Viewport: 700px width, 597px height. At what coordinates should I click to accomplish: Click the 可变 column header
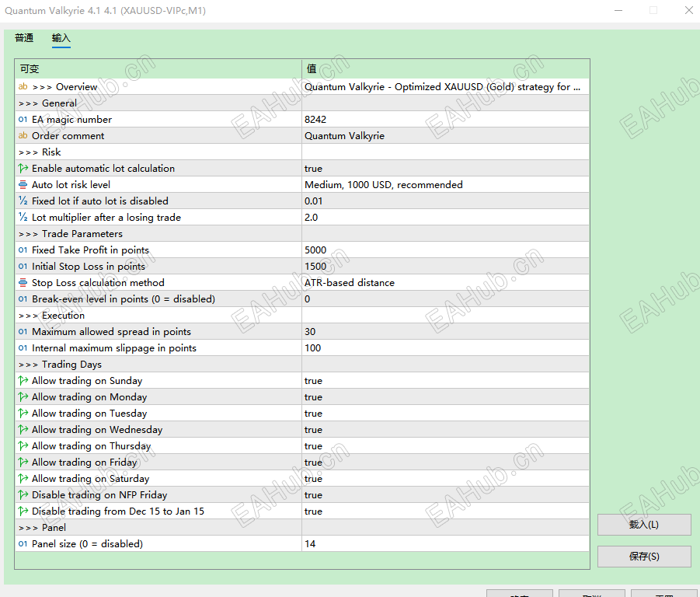(158, 68)
